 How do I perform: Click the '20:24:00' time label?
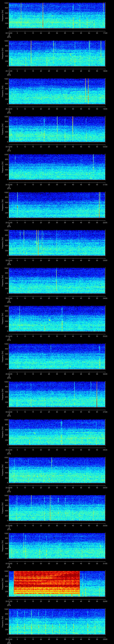[9, 336]
